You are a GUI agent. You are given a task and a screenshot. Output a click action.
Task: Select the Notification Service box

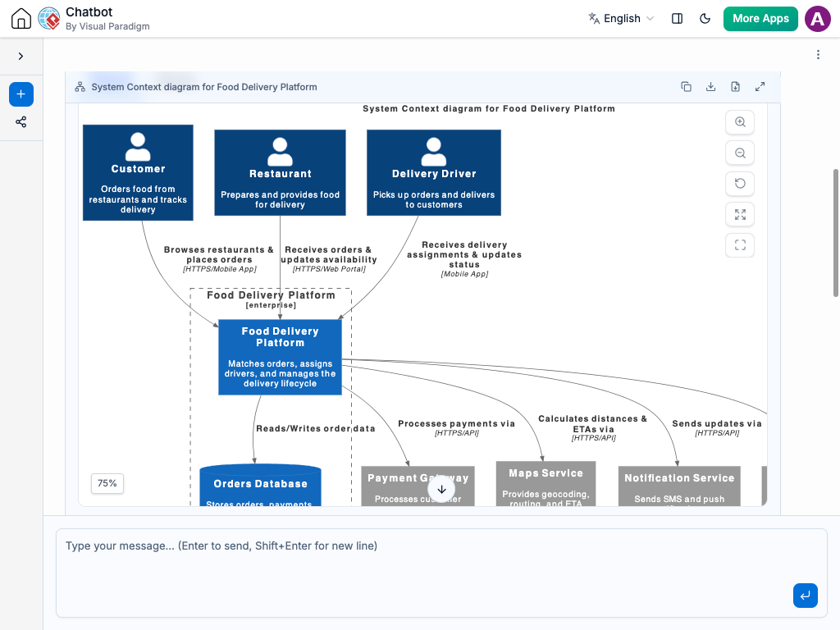[679, 486]
